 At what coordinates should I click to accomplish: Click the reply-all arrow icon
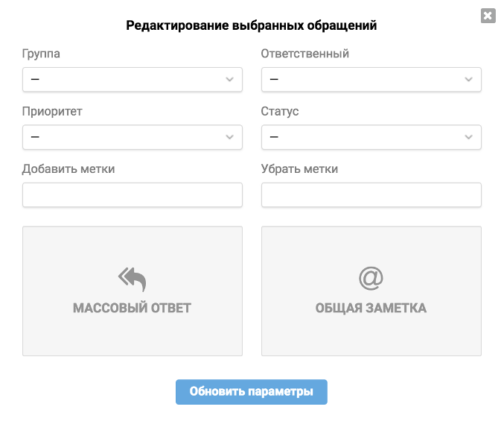pyautogui.click(x=132, y=279)
